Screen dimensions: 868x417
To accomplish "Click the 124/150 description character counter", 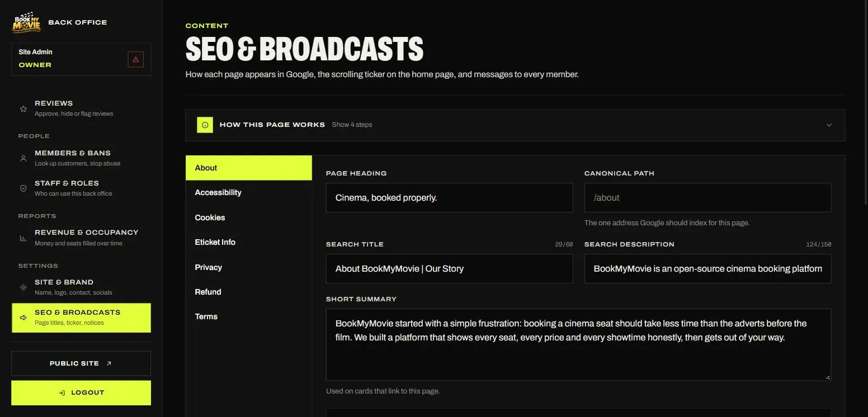I will coord(819,244).
